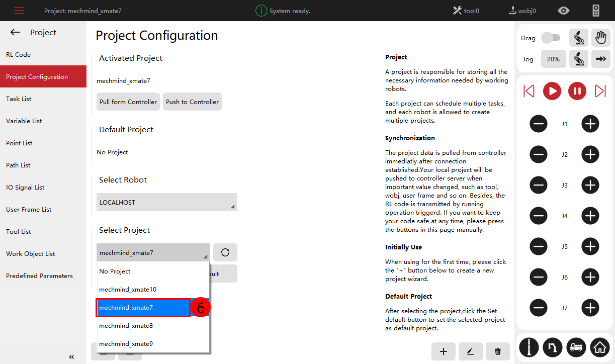Click the edit project pencil icon

[471, 351]
